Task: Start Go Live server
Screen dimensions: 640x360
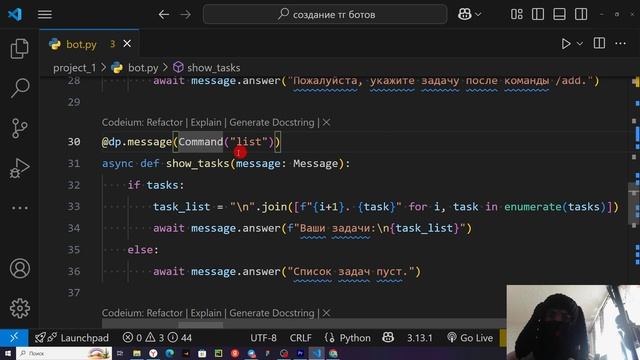Action: [470, 338]
